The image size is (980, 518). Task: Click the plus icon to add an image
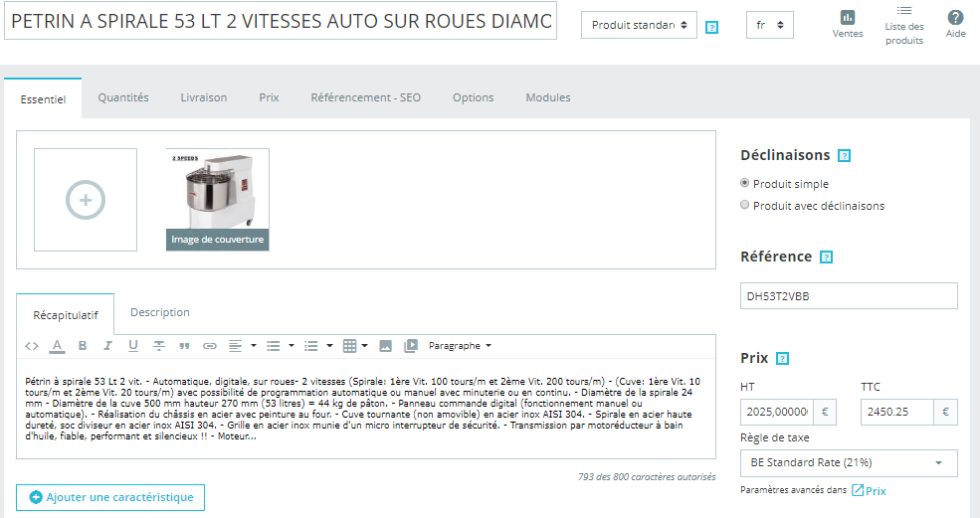point(86,200)
